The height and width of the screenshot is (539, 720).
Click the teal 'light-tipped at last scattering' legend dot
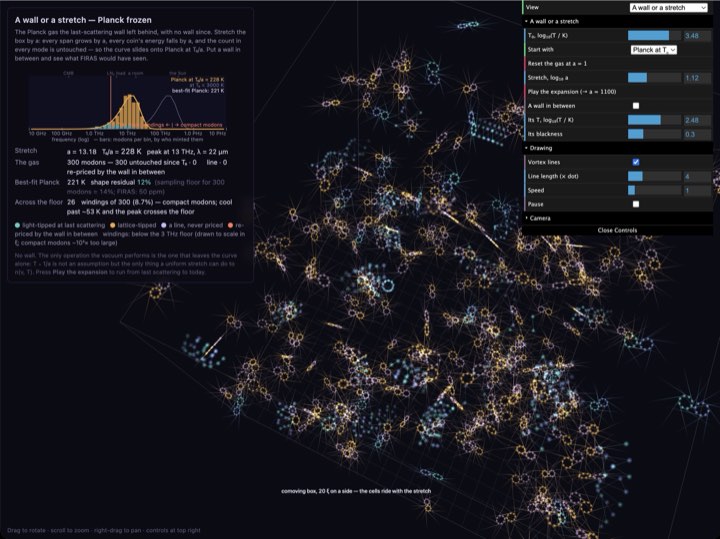coord(17,225)
